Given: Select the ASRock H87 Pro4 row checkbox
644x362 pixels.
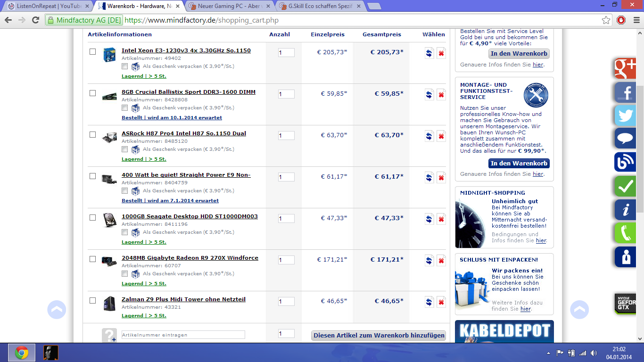Looking at the screenshot, I should [93, 134].
